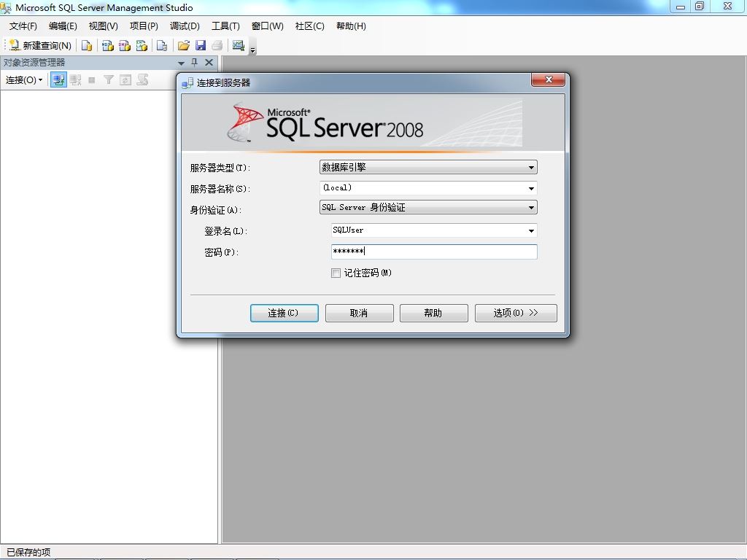747x560 pixels.
Task: Click the save floppy disk icon
Action: 201,45
